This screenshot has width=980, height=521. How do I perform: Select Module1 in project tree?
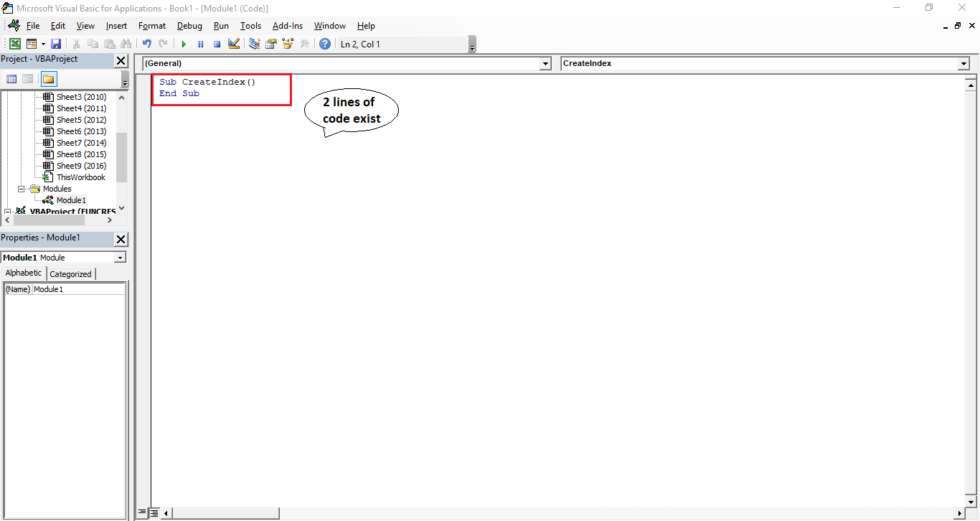coord(71,200)
